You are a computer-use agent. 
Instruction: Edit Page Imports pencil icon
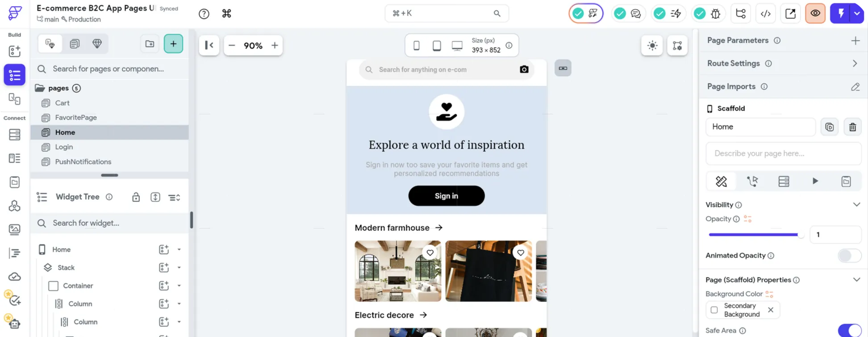click(855, 87)
